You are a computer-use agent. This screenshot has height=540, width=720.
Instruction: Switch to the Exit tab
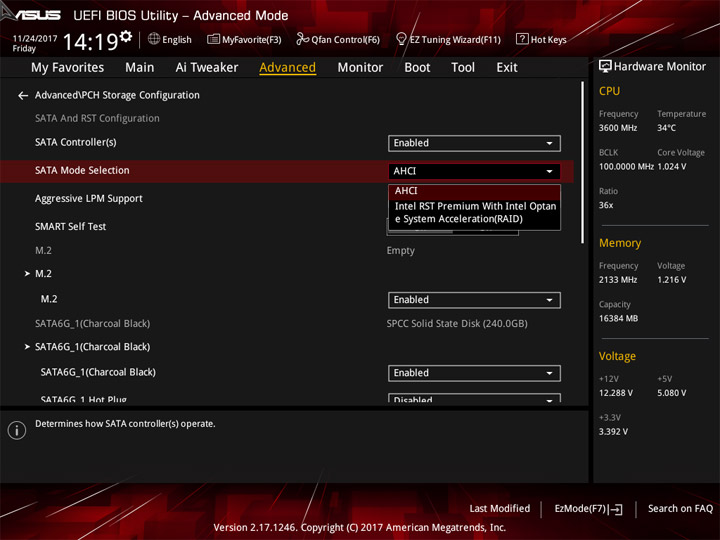click(507, 68)
